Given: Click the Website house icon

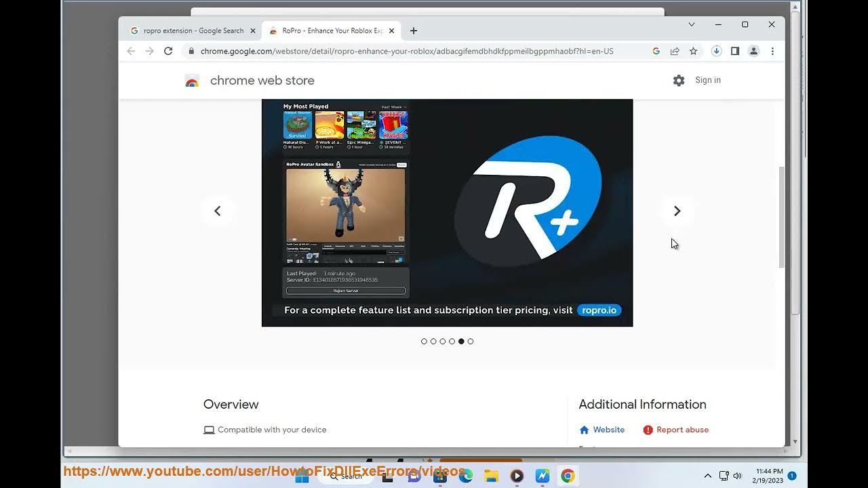Looking at the screenshot, I should [585, 430].
